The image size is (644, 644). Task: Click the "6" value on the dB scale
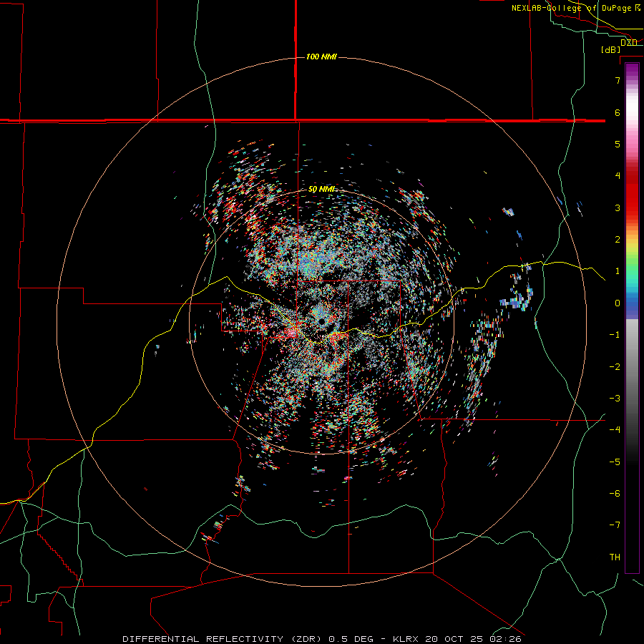[x=618, y=112]
